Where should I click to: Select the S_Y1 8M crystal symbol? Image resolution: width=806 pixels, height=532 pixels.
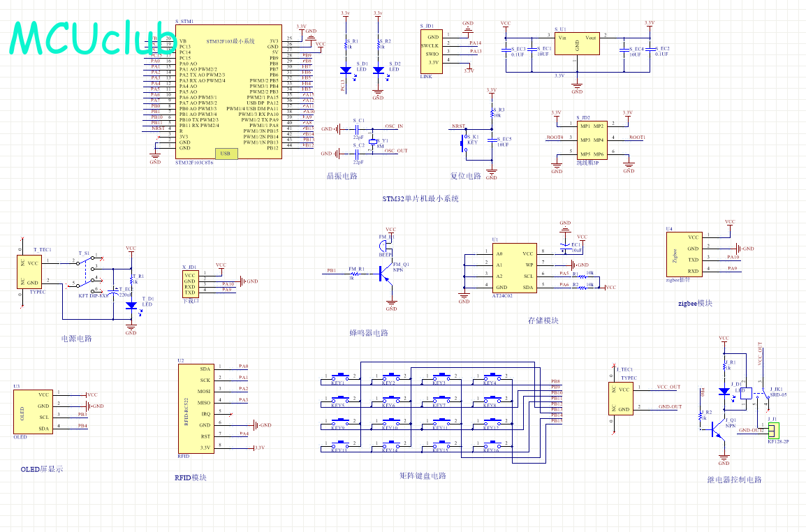[x=373, y=143]
